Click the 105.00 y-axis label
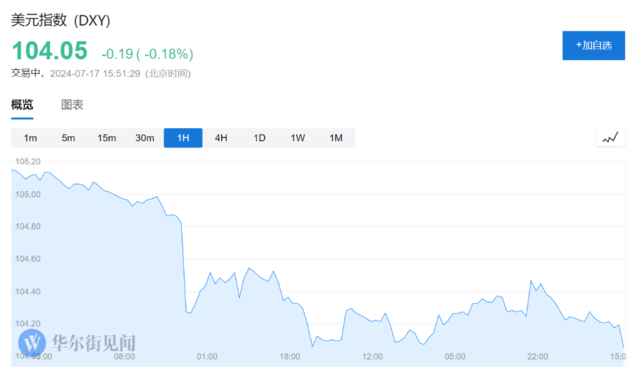 click(28, 194)
